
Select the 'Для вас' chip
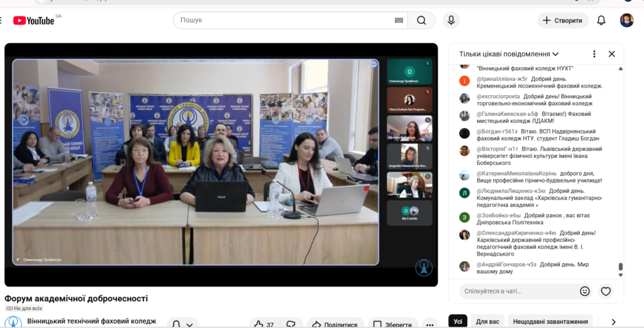pos(487,321)
